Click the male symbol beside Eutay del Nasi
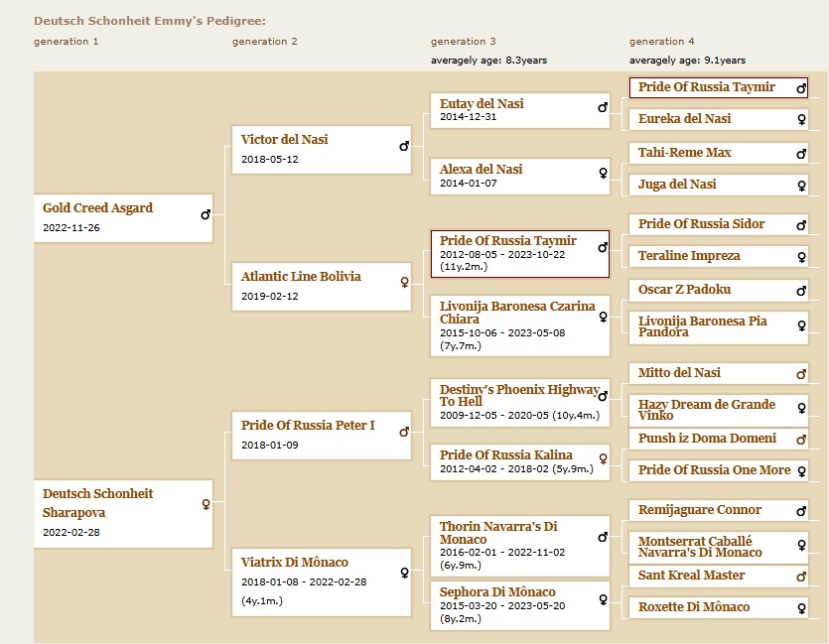The image size is (829, 644). (x=603, y=107)
